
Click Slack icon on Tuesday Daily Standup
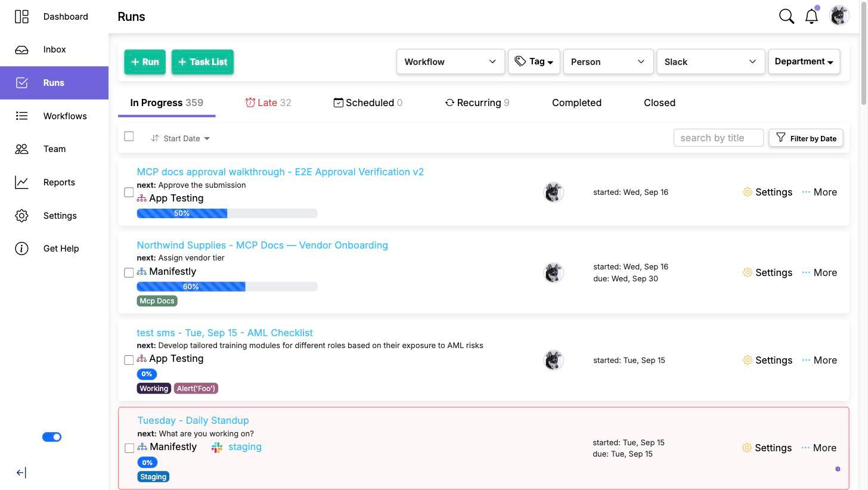click(217, 447)
